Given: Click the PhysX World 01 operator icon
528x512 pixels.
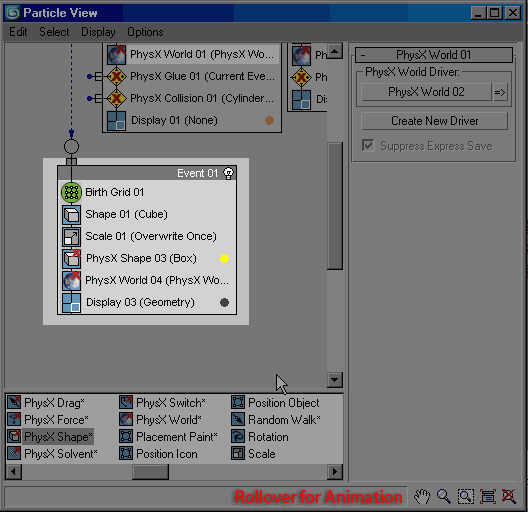Looking at the screenshot, I should pos(116,55).
